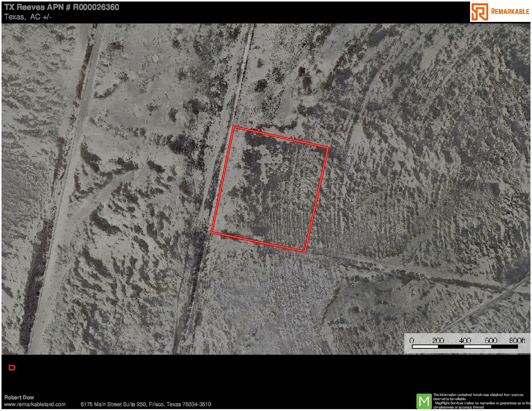The image size is (532, 411).
Task: Click inside the red parcel boundary center
Action: (x=270, y=189)
